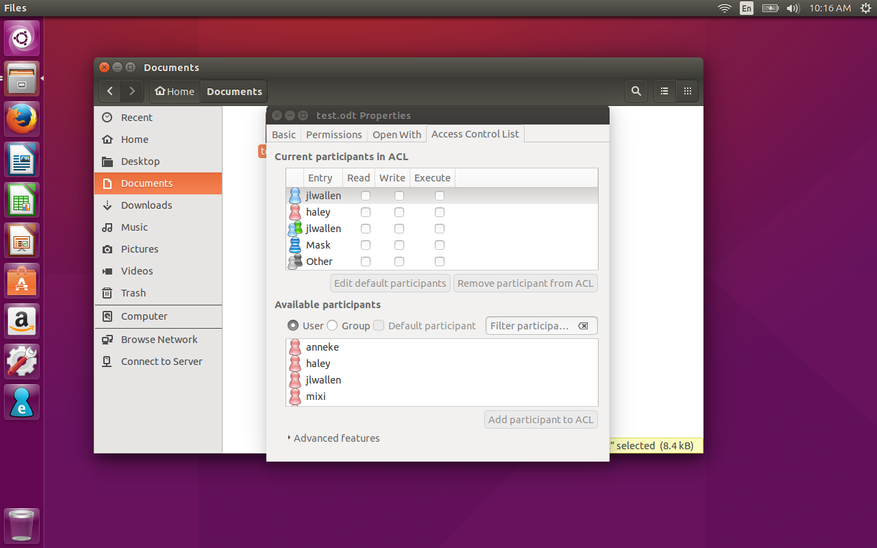Go back using the Files back arrow
Image resolution: width=877 pixels, height=548 pixels.
pyautogui.click(x=110, y=91)
